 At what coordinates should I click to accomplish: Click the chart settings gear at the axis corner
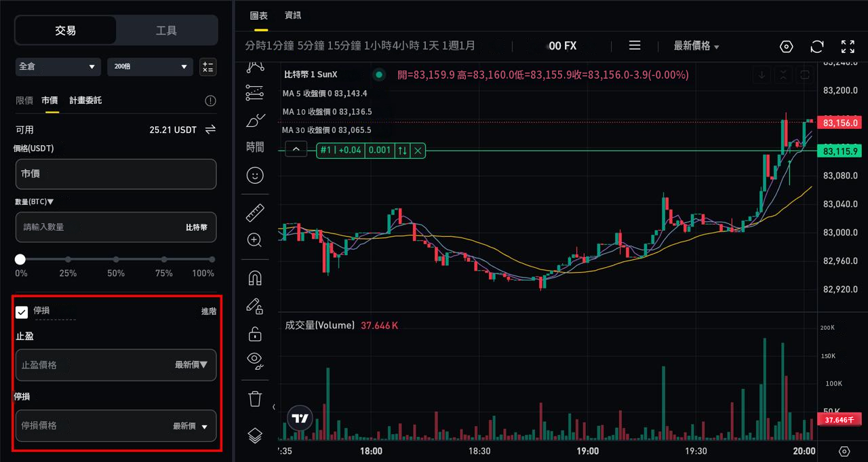pos(844,452)
